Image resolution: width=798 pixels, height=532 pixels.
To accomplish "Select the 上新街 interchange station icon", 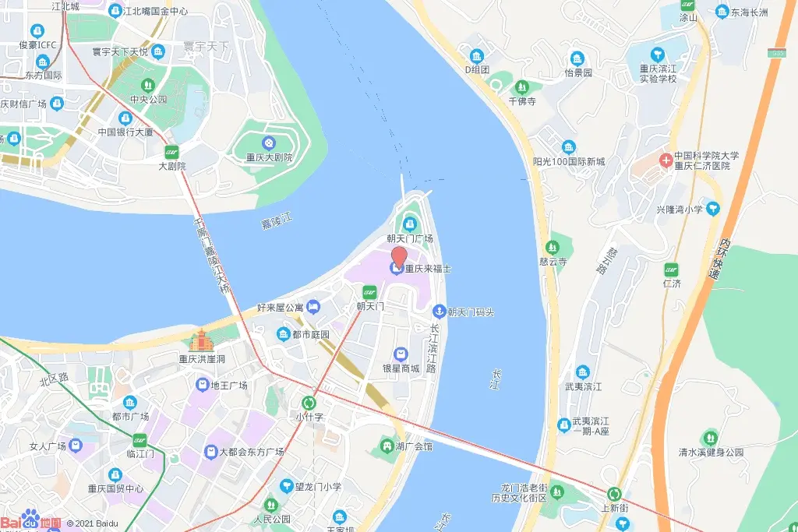I will (x=614, y=494).
